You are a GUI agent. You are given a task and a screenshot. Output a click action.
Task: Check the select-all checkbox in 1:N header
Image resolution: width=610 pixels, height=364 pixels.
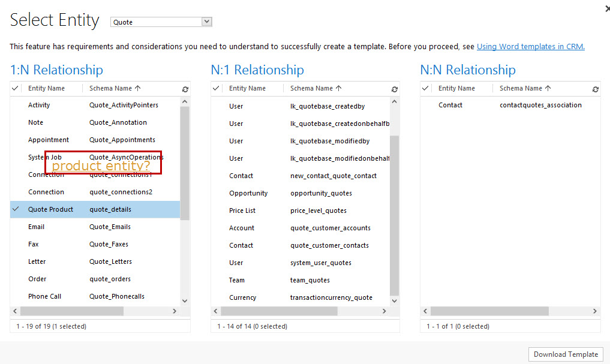(15, 88)
